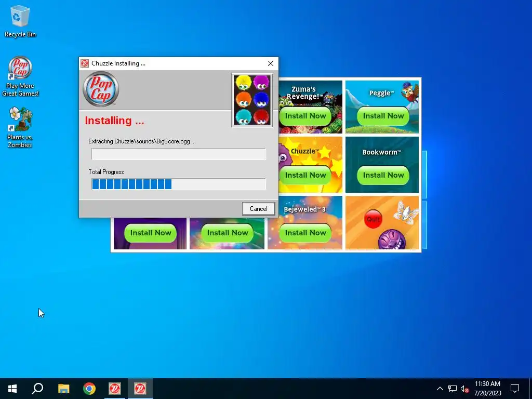Click the Extracting Chuzzle\sounds\BigScore.ogg text

[x=142, y=141]
